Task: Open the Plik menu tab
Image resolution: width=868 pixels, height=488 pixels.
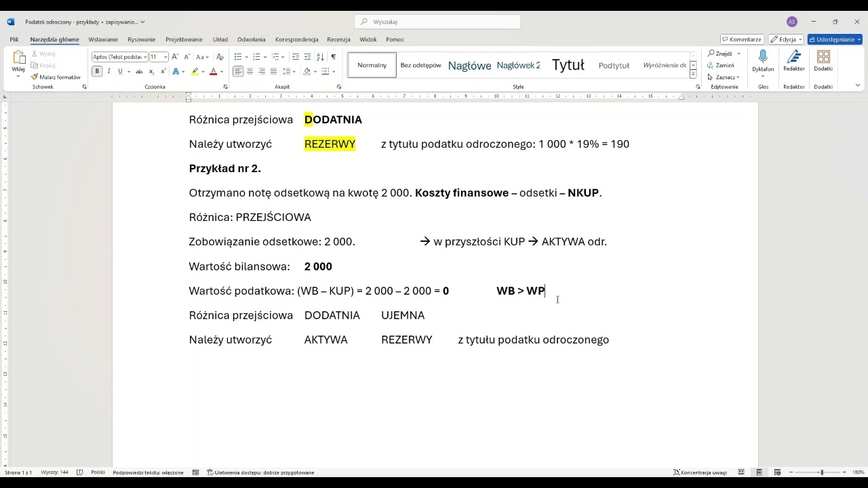Action: [14, 39]
